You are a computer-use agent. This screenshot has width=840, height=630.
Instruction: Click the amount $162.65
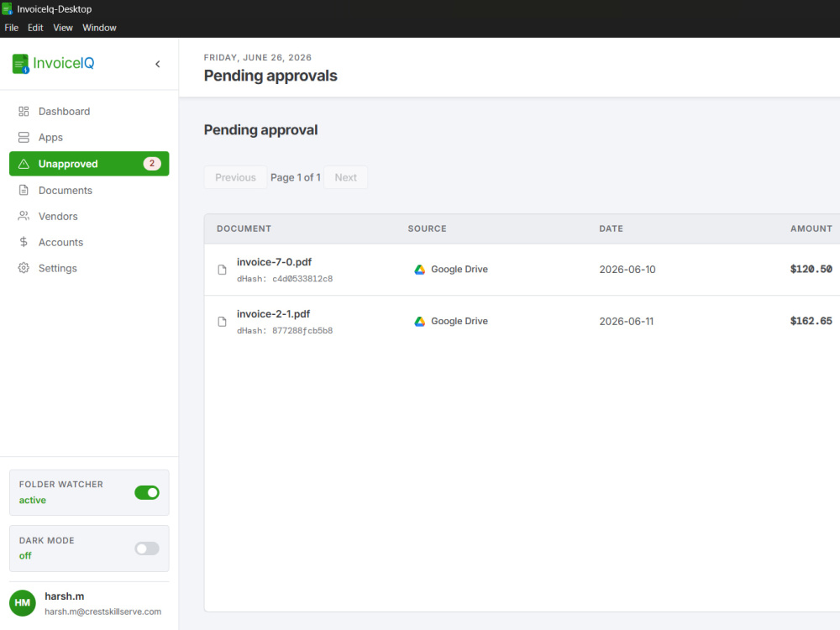pyautogui.click(x=811, y=321)
